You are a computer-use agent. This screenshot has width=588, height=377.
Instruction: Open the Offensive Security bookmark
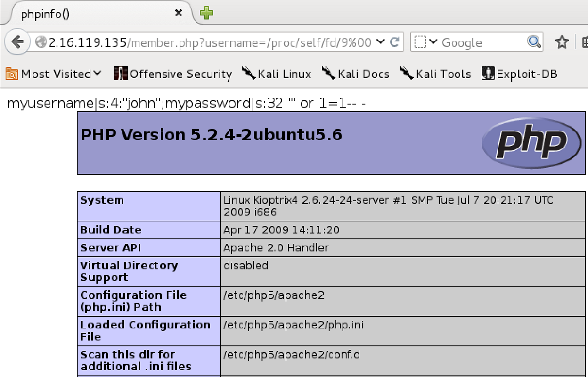coord(173,74)
